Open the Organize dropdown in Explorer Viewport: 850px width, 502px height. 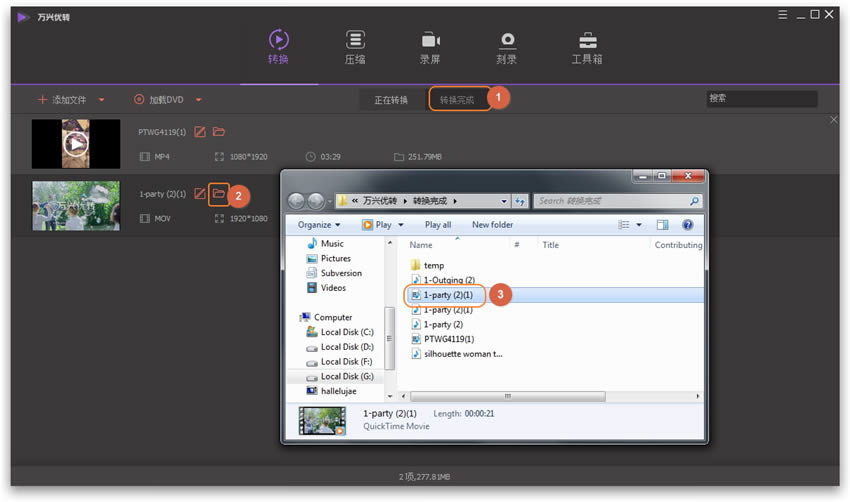318,225
